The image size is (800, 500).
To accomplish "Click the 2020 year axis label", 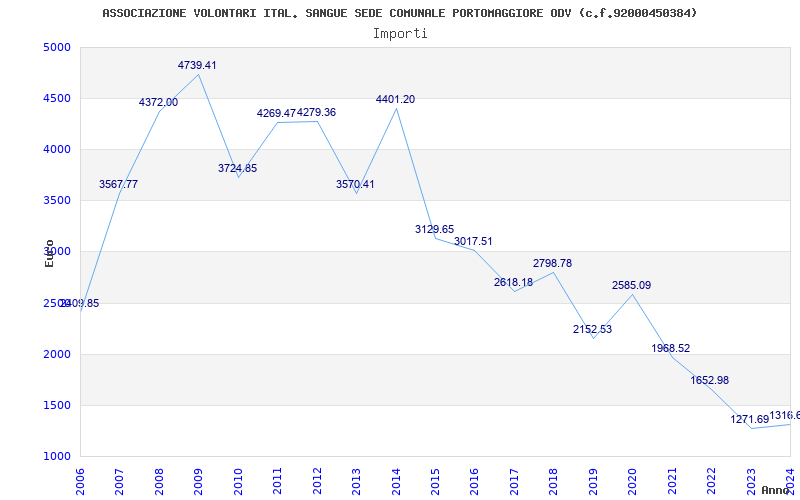I will (x=633, y=481).
